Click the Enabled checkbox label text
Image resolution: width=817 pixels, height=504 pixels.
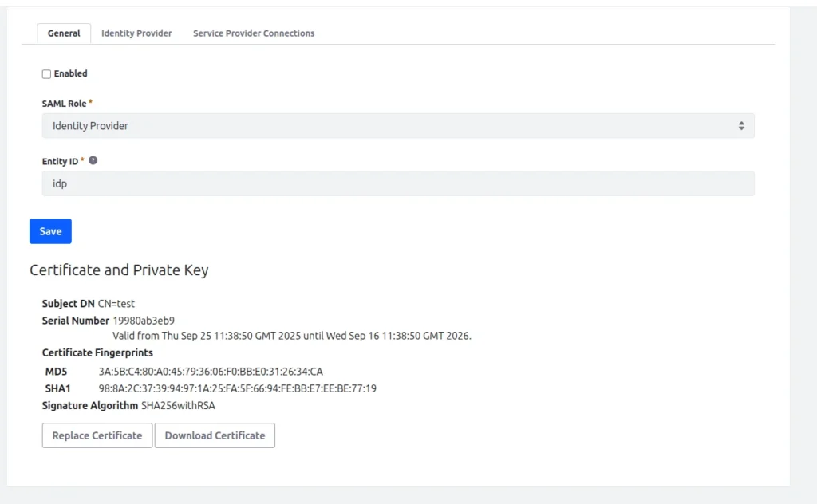70,73
